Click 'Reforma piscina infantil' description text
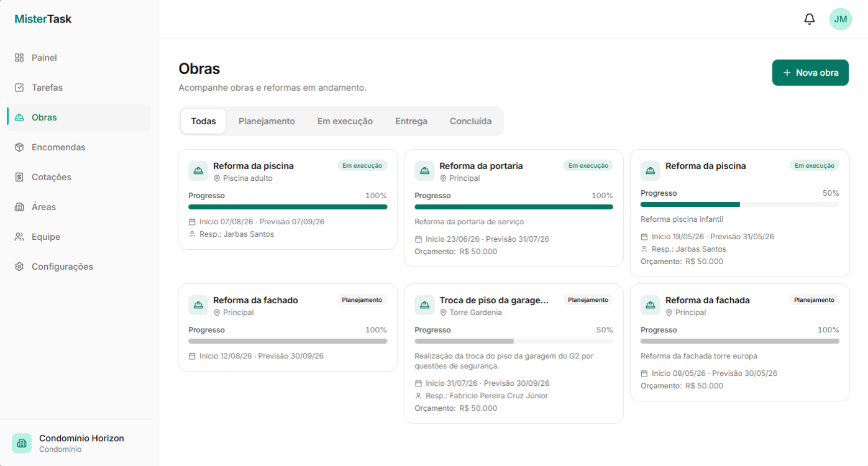 (x=682, y=219)
